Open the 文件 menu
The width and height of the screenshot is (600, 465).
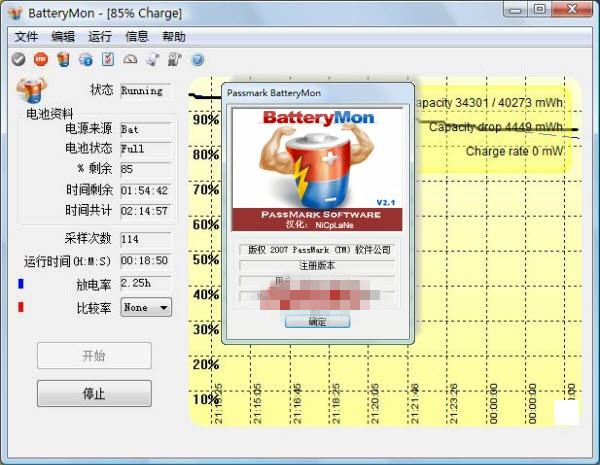tap(26, 37)
